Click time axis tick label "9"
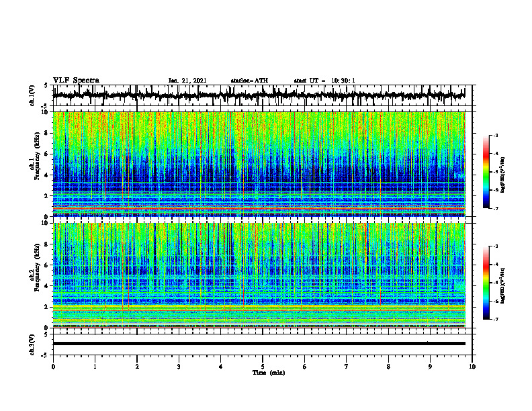This screenshot has height=411, width=532. (x=430, y=367)
